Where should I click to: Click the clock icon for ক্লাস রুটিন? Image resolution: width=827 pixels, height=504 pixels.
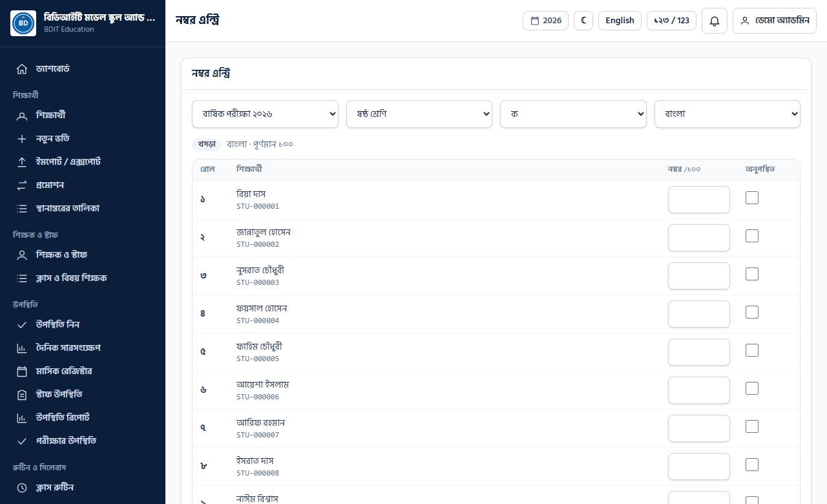pyautogui.click(x=22, y=487)
